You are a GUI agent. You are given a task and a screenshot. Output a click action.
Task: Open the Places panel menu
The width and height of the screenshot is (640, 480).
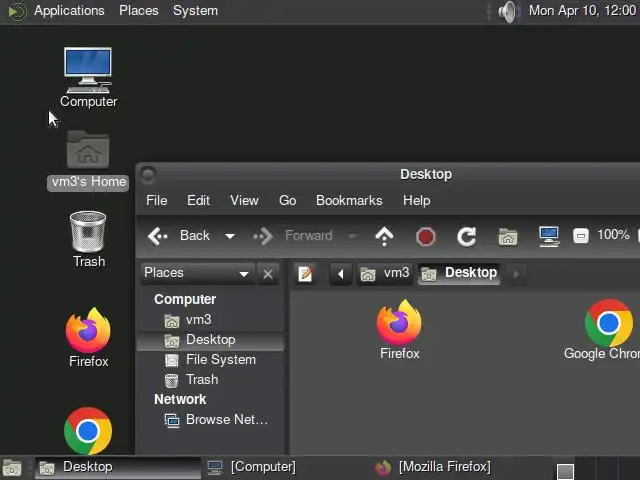pos(138,11)
